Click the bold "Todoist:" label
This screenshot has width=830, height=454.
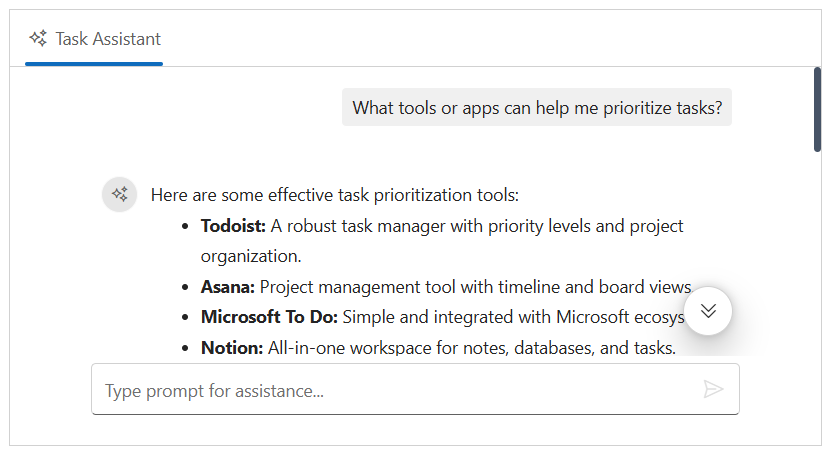[x=233, y=226]
